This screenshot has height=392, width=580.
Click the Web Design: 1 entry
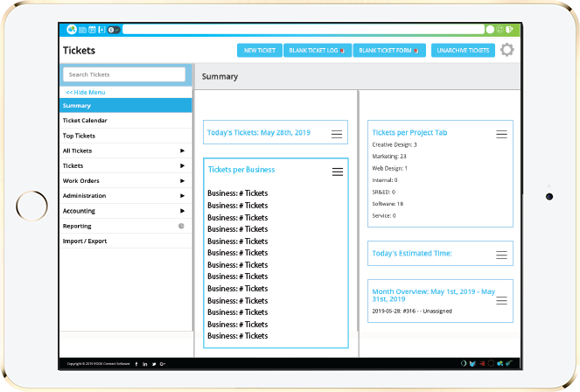pos(389,168)
